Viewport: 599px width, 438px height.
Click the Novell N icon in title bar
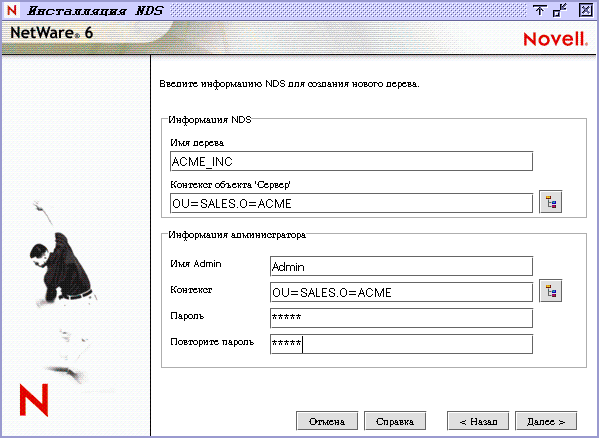pyautogui.click(x=12, y=10)
